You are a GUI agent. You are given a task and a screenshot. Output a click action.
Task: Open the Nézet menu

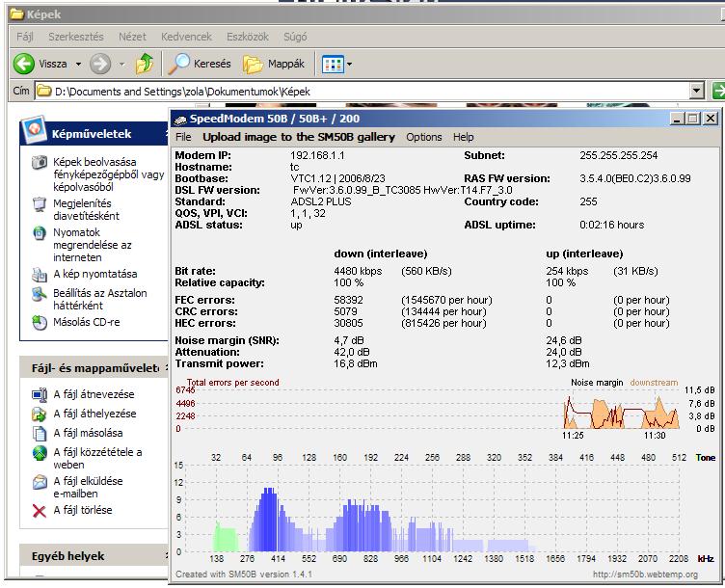pyautogui.click(x=132, y=37)
